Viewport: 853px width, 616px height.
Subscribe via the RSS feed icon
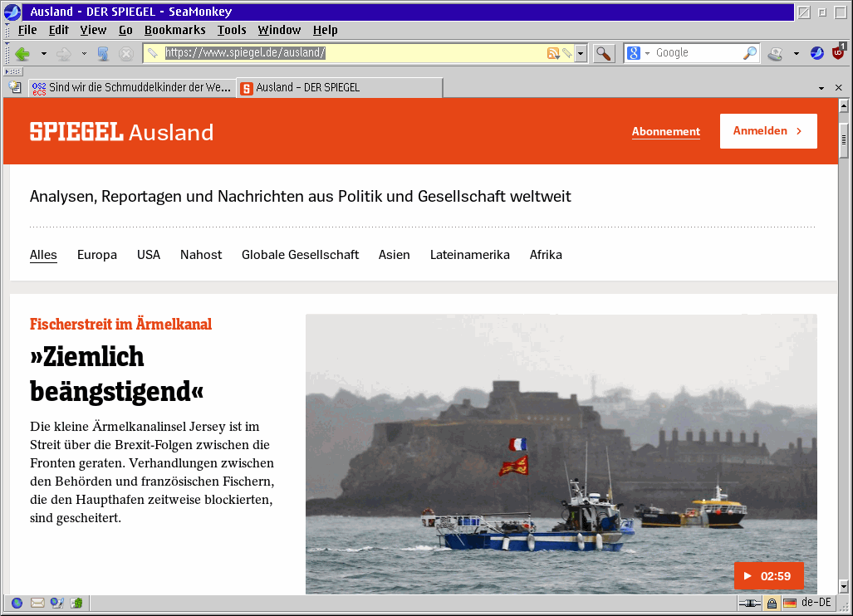pyautogui.click(x=553, y=53)
